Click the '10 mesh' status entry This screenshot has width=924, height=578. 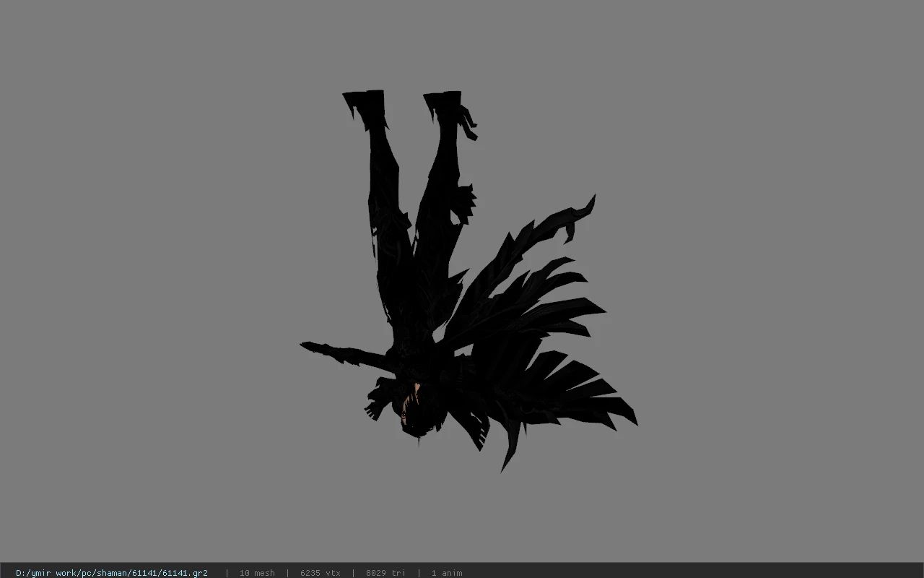(x=257, y=573)
